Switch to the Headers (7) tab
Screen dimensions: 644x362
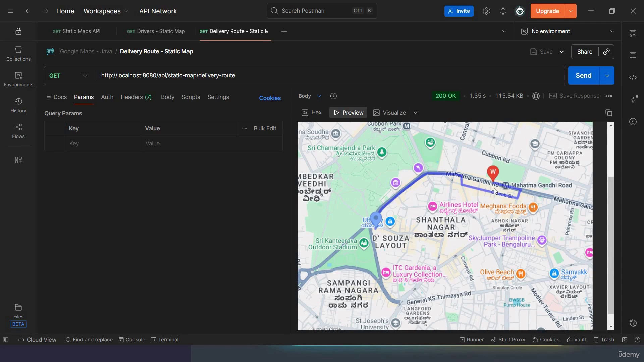pyautogui.click(x=136, y=97)
